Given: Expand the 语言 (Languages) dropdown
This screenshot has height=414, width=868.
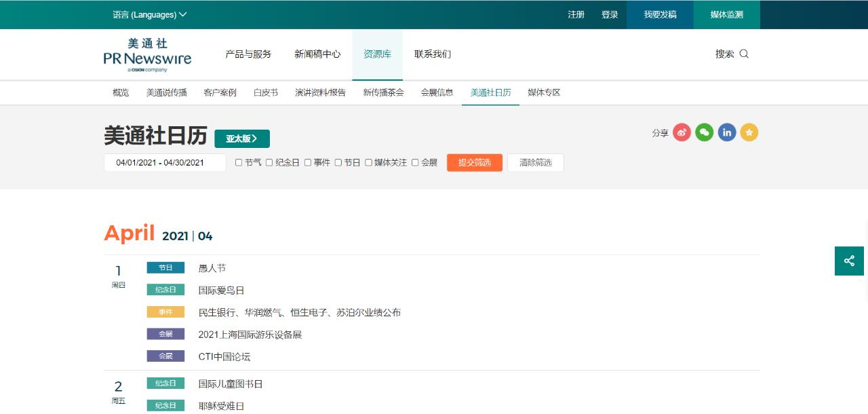Looking at the screenshot, I should 149,14.
